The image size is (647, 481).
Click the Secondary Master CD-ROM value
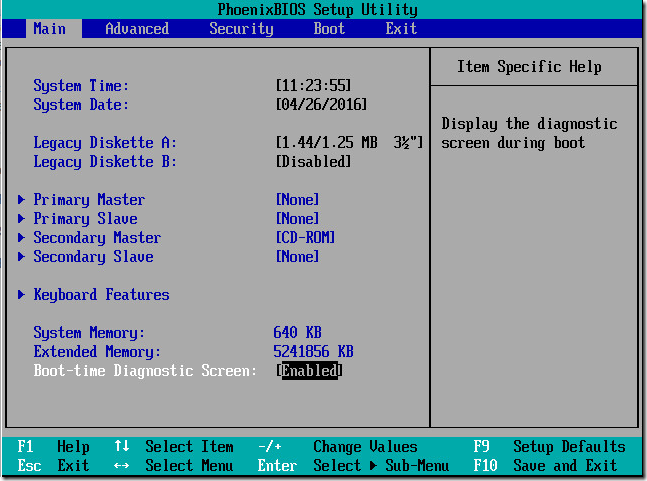point(305,238)
